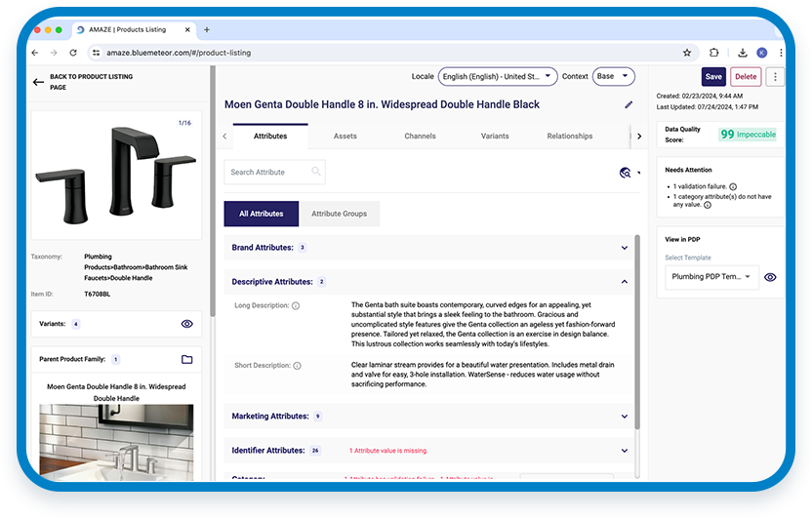Open the Parent Product Family folder icon
812x518 pixels.
pos(187,359)
